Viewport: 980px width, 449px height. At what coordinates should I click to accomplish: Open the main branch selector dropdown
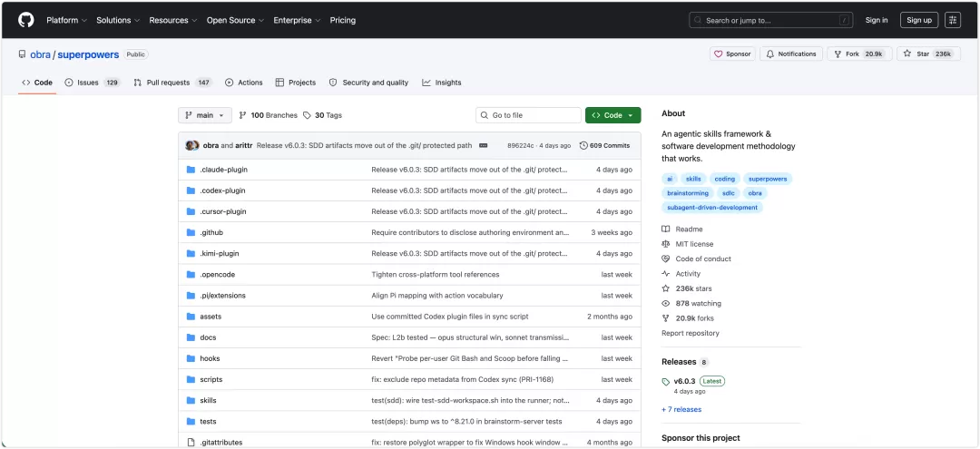point(205,115)
